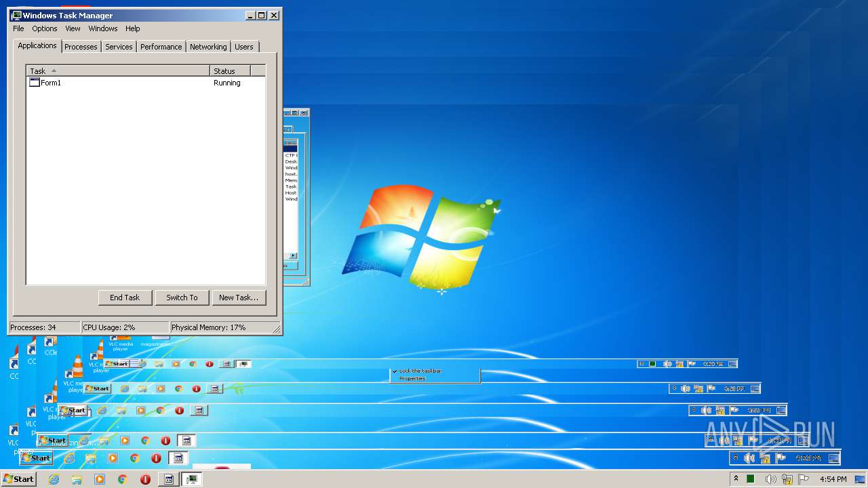Screen dimensions: 868x488
Task: Switch to the Networking tab
Action: coord(208,47)
